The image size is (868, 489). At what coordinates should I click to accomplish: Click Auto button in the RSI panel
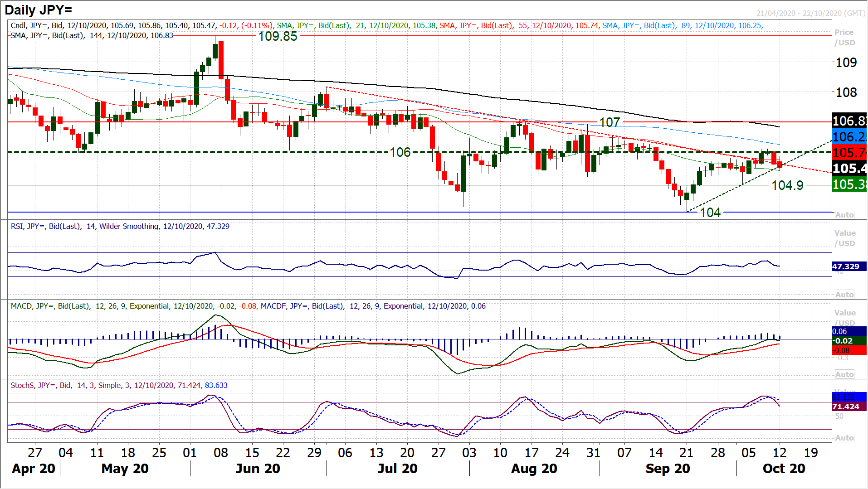(x=844, y=295)
